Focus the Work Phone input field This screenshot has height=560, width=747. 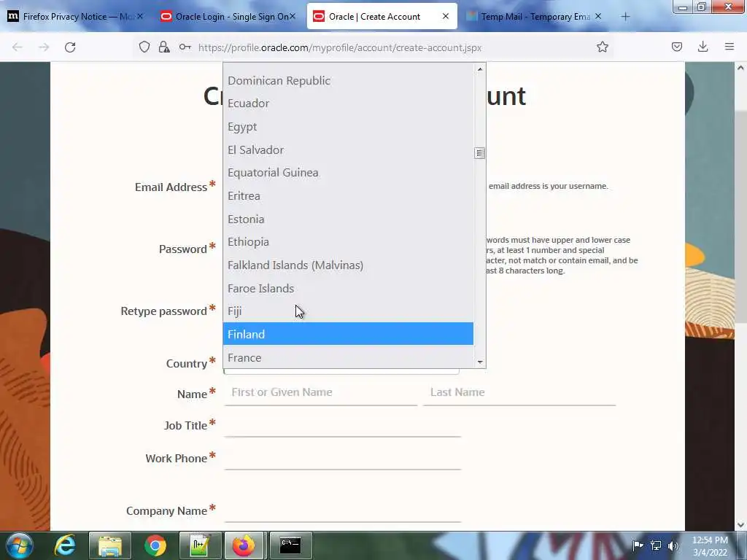point(342,458)
